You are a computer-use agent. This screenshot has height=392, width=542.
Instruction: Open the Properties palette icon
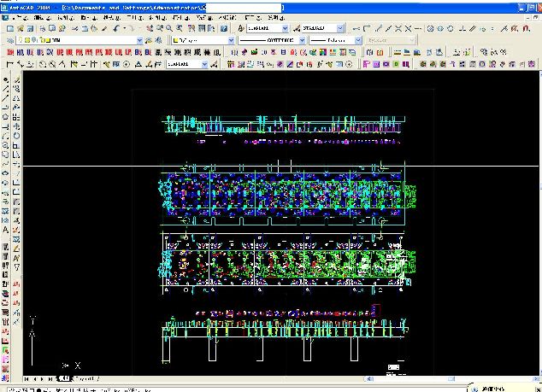tap(191, 29)
